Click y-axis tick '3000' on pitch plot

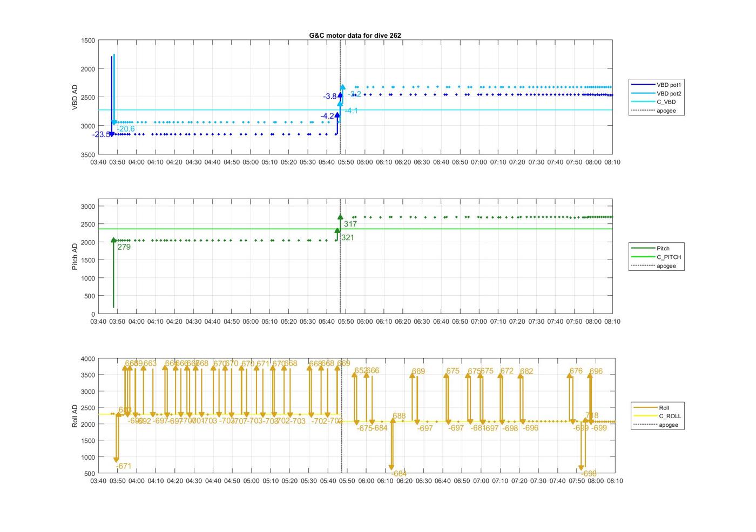pyautogui.click(x=88, y=206)
